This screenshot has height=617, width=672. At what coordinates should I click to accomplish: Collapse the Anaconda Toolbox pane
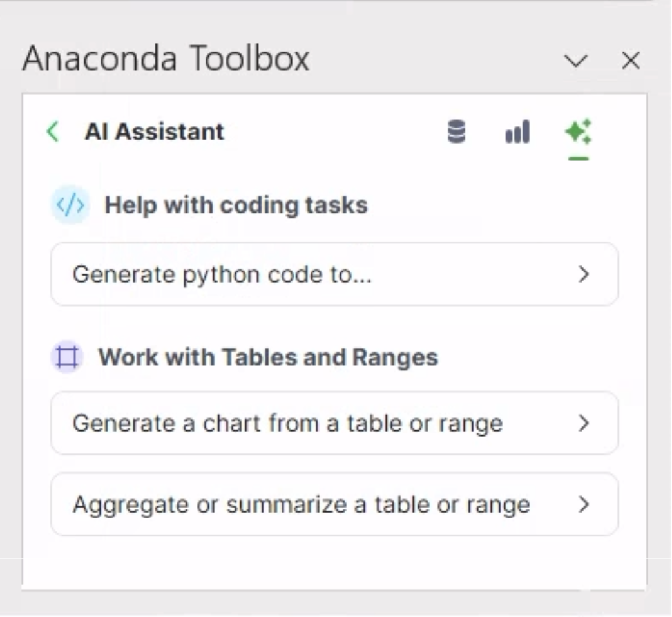pyautogui.click(x=575, y=61)
